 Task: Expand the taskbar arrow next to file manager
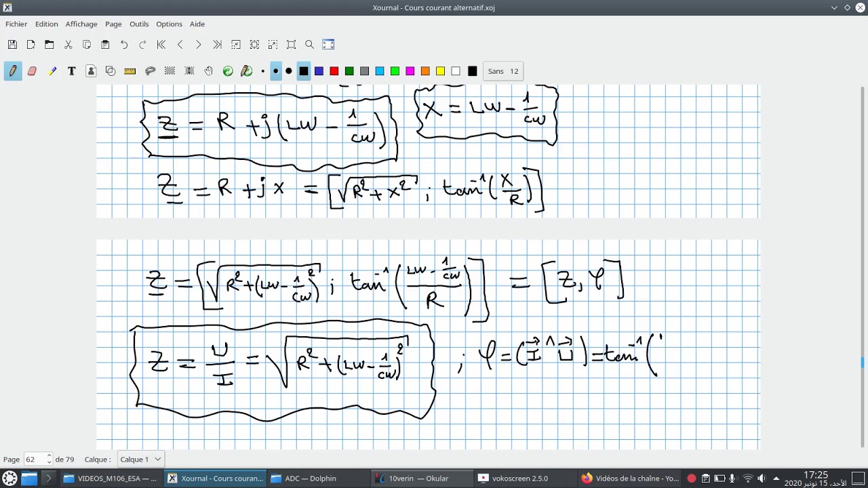pos(48,479)
